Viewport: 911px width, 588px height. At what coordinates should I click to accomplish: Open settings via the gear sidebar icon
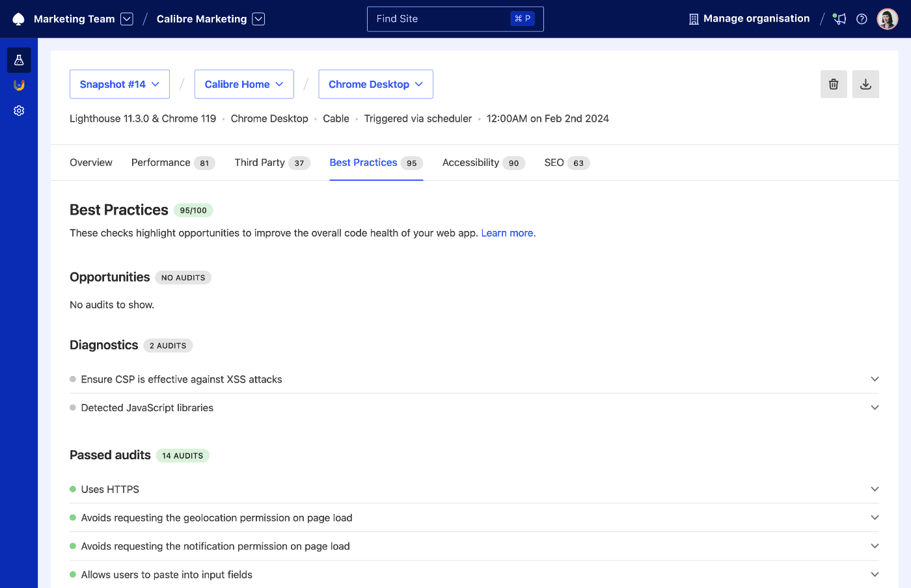[x=18, y=110]
